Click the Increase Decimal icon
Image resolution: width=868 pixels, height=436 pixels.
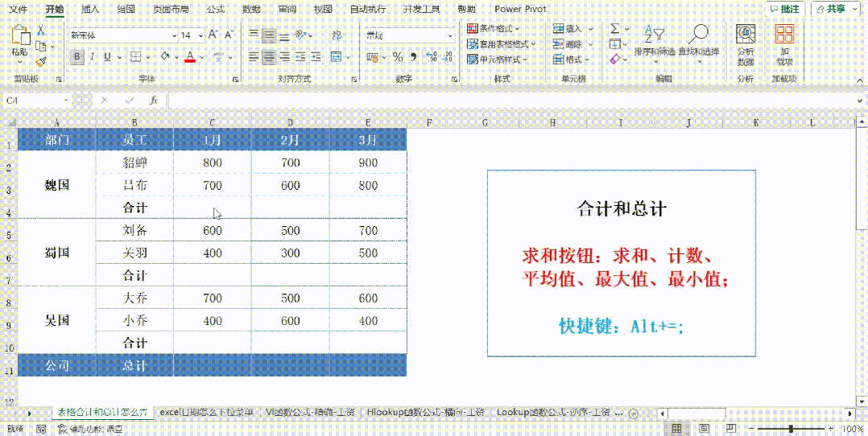tap(432, 56)
